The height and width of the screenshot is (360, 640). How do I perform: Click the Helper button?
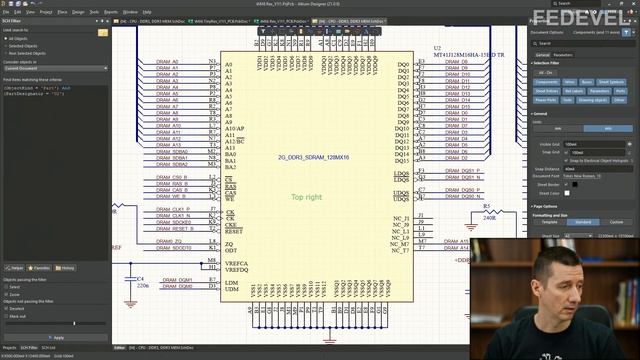click(x=14, y=268)
